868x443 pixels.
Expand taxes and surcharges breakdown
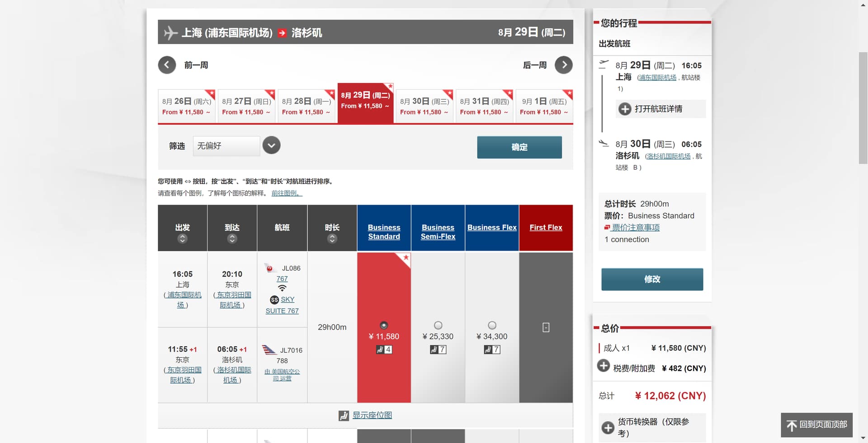tap(604, 366)
